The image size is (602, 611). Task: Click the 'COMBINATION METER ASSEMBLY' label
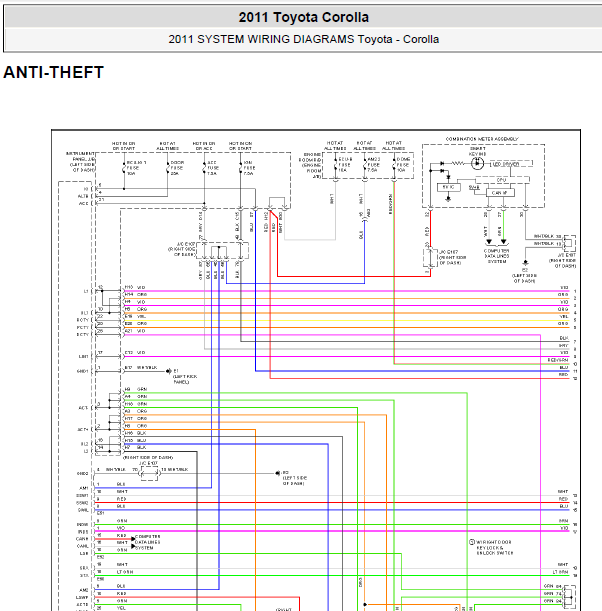[x=482, y=139]
